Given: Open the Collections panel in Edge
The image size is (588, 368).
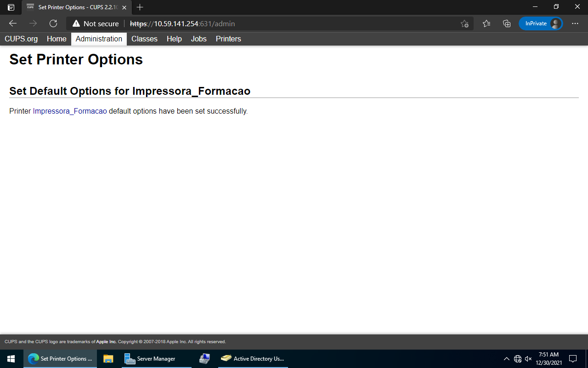Looking at the screenshot, I should point(506,23).
